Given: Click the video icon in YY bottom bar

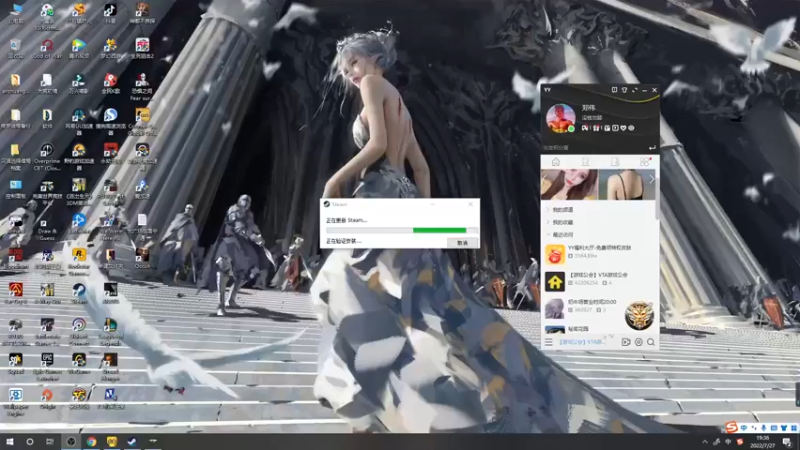Looking at the screenshot, I should 626,342.
